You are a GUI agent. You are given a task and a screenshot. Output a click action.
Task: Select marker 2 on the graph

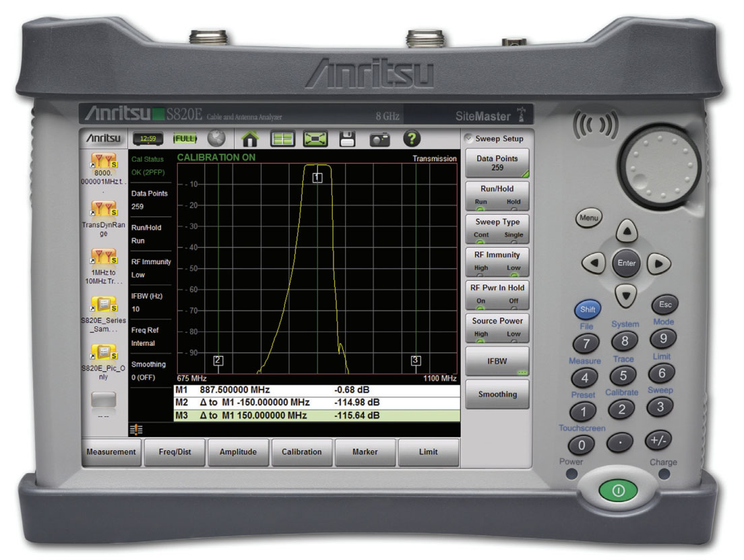pyautogui.click(x=218, y=361)
